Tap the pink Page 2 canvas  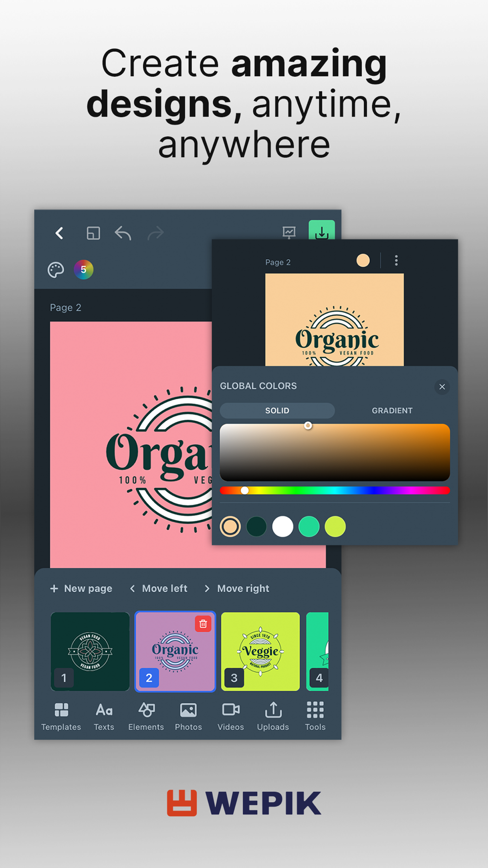[x=131, y=444]
